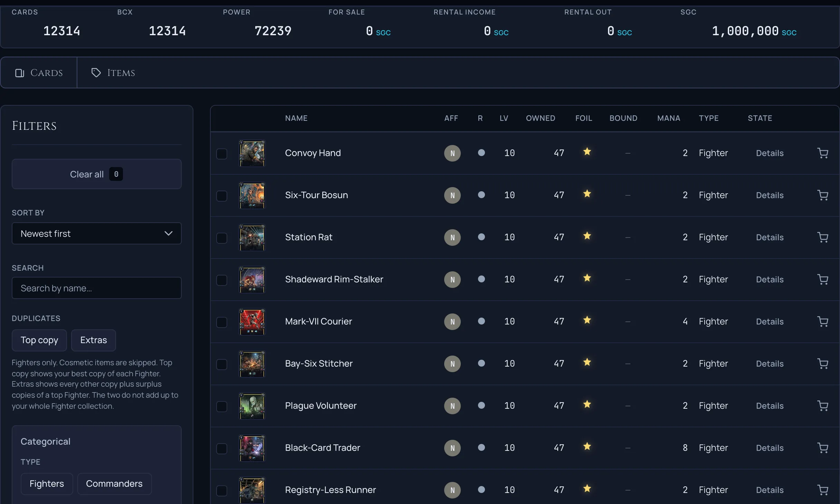Click the N affiliation badge on Black-Card Trader

click(x=452, y=448)
